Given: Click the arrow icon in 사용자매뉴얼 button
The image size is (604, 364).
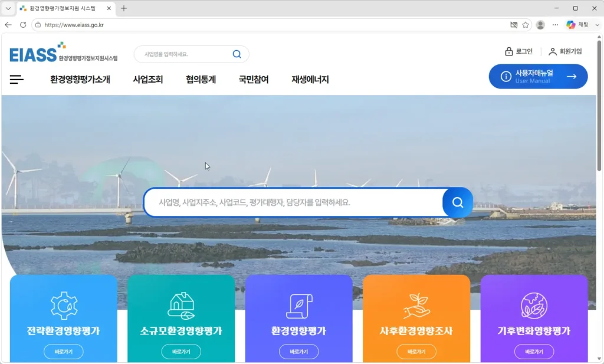Looking at the screenshot, I should tap(572, 76).
